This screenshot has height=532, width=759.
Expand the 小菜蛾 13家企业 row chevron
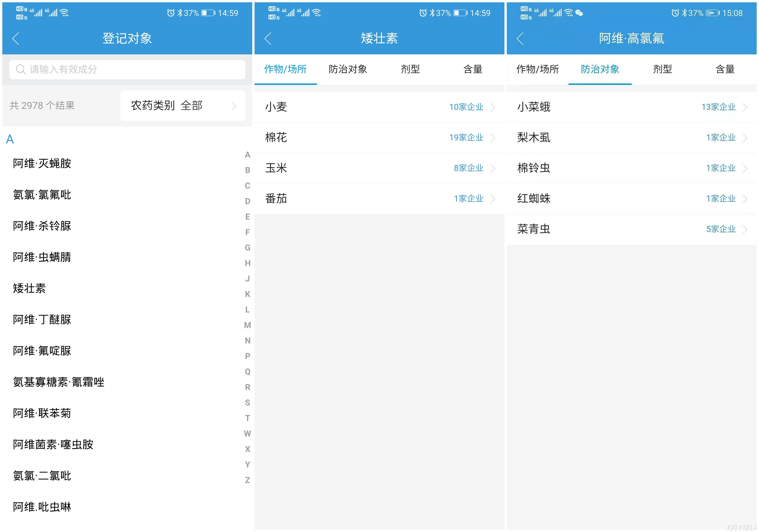tap(745, 107)
